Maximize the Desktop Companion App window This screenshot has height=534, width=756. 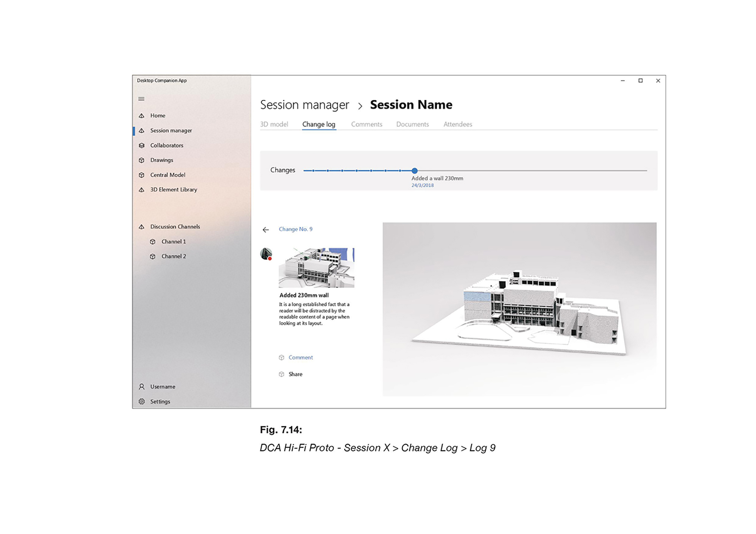(640, 80)
